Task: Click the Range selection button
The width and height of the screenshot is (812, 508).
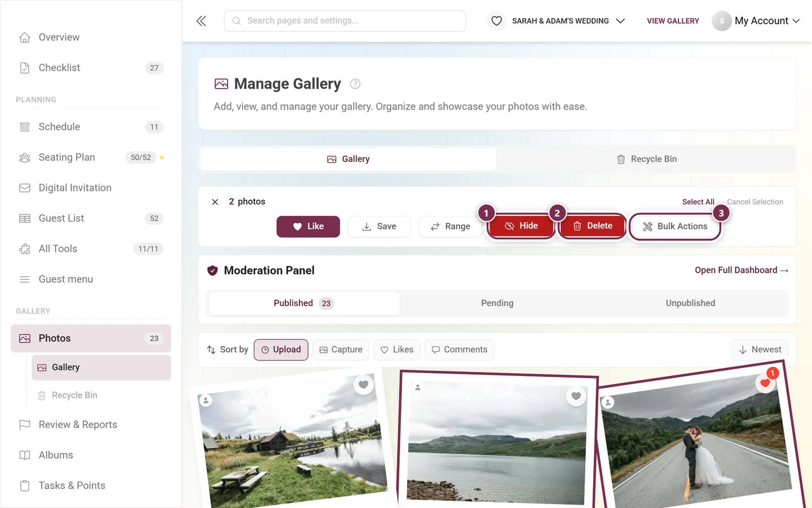Action: click(450, 226)
